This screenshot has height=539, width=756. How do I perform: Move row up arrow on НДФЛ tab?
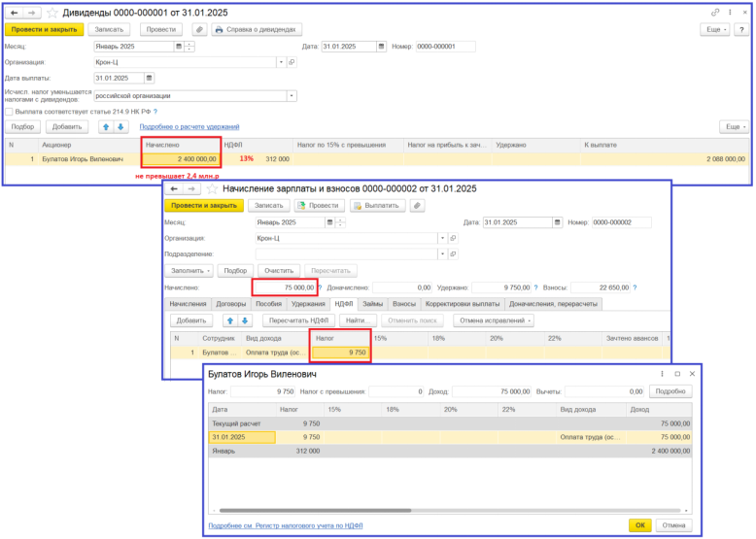point(230,320)
